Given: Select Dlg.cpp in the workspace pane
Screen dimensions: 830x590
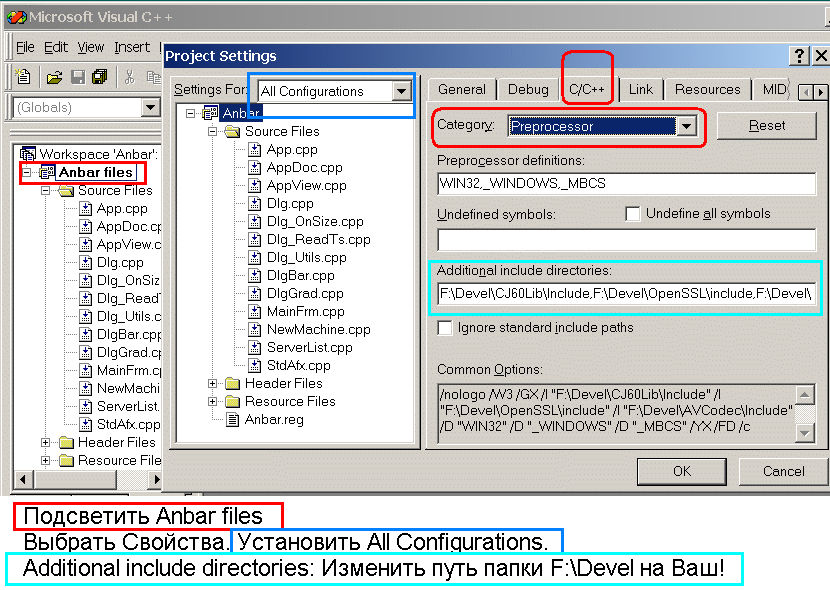Looking at the screenshot, I should [120, 262].
